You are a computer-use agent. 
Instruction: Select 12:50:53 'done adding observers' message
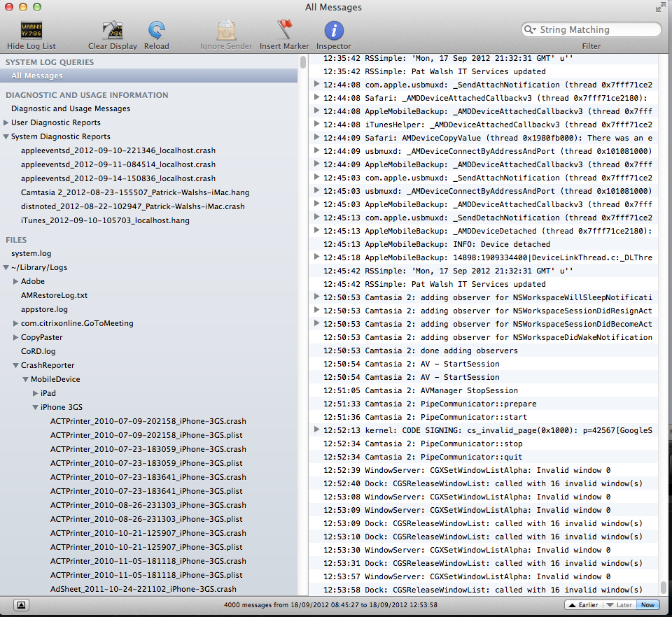(484, 350)
